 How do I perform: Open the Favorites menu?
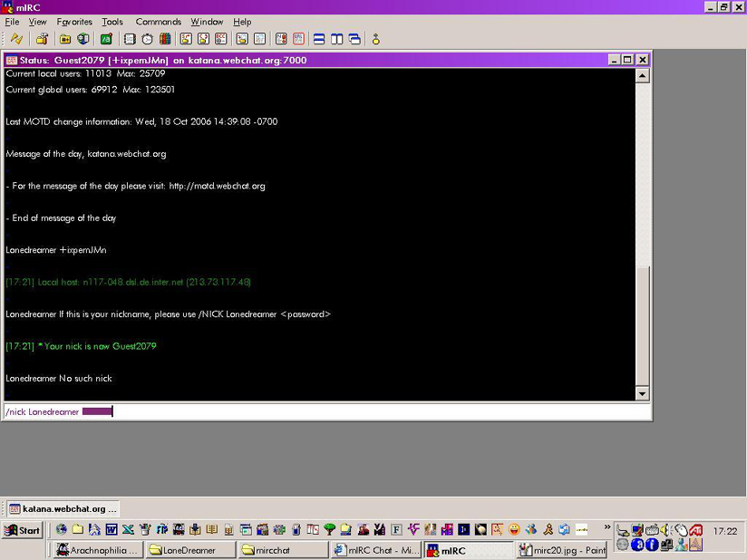coord(74,22)
